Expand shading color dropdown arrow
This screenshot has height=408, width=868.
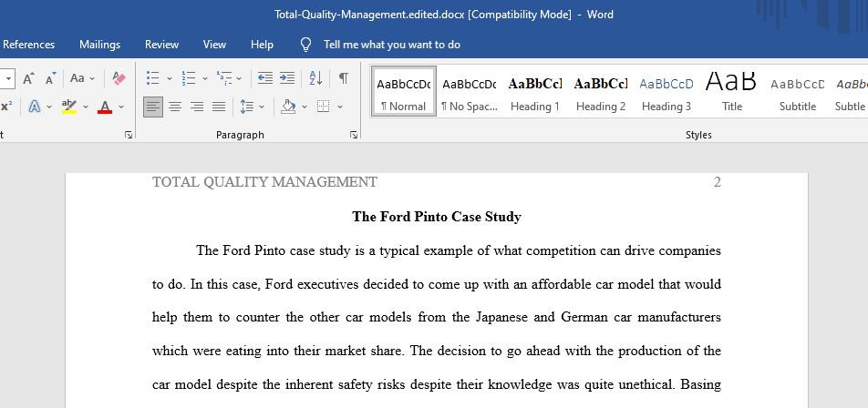pyautogui.click(x=305, y=107)
